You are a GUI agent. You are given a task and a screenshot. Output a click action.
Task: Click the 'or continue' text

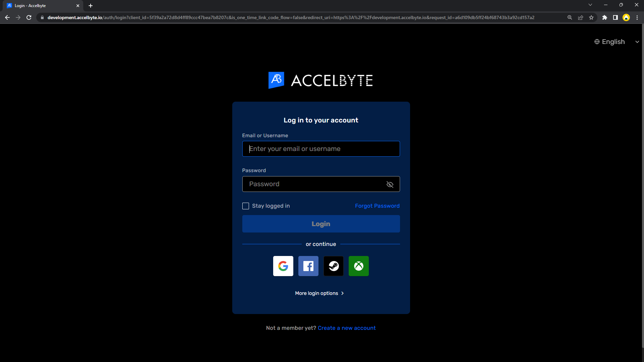point(321,244)
